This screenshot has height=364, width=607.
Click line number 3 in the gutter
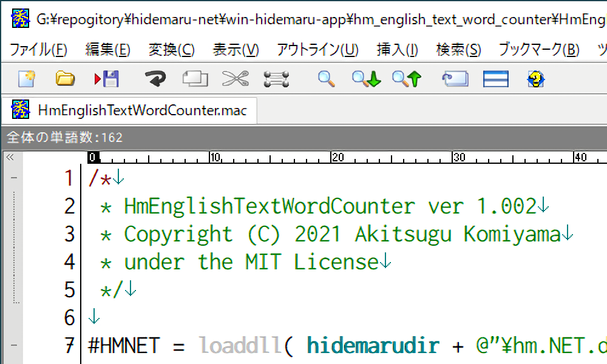pos(69,234)
